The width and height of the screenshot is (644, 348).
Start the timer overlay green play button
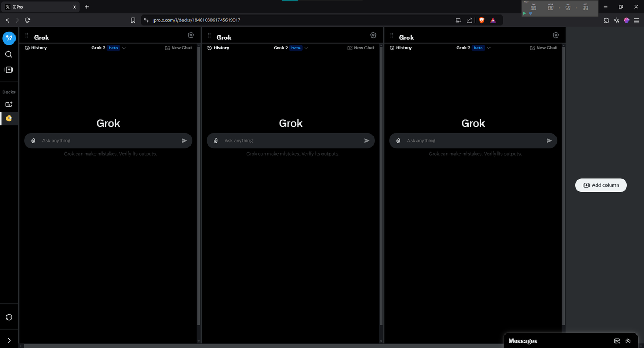coord(524,13)
